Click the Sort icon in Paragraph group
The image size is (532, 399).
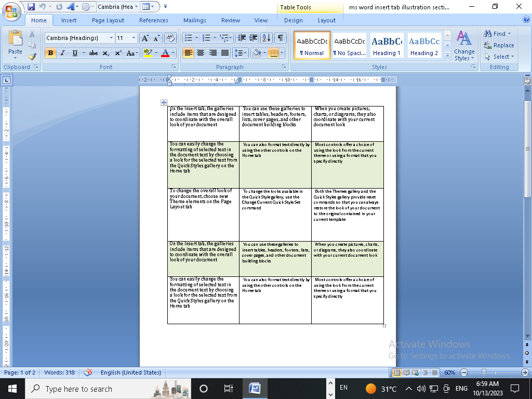266,38
